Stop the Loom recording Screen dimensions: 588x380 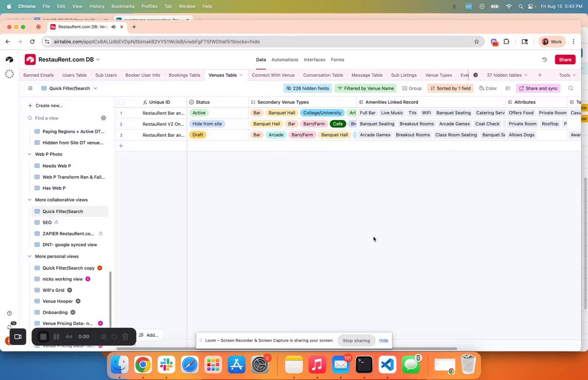coord(43,336)
